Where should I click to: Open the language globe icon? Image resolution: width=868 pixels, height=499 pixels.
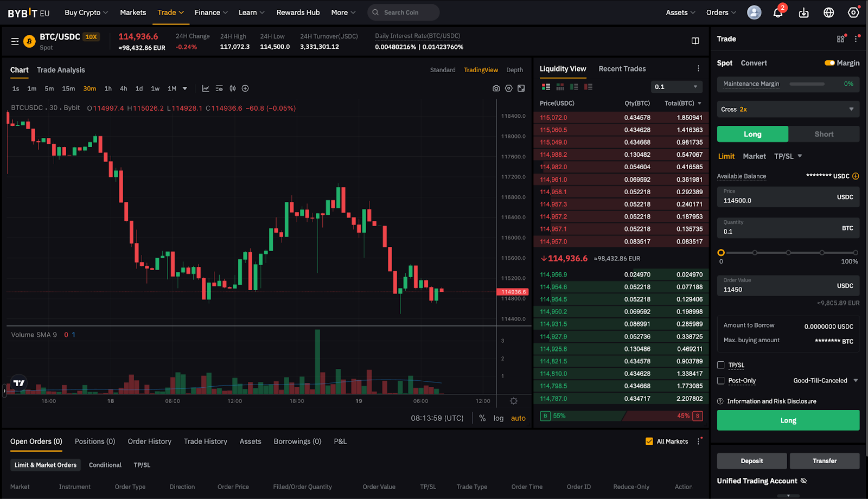tap(828, 13)
